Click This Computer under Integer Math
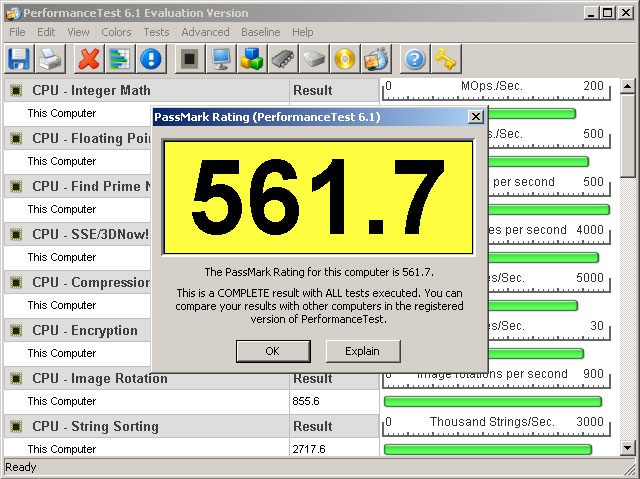The width and height of the screenshot is (640, 479). [62, 113]
